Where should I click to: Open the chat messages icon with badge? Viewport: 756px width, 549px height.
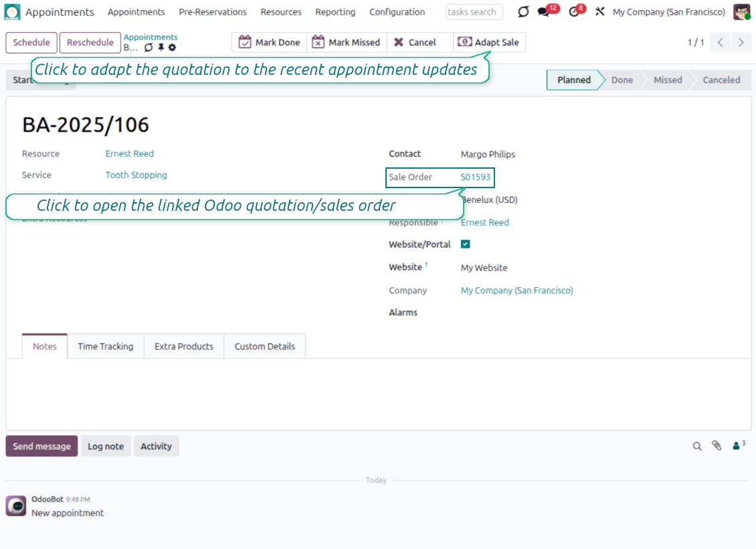pos(544,12)
